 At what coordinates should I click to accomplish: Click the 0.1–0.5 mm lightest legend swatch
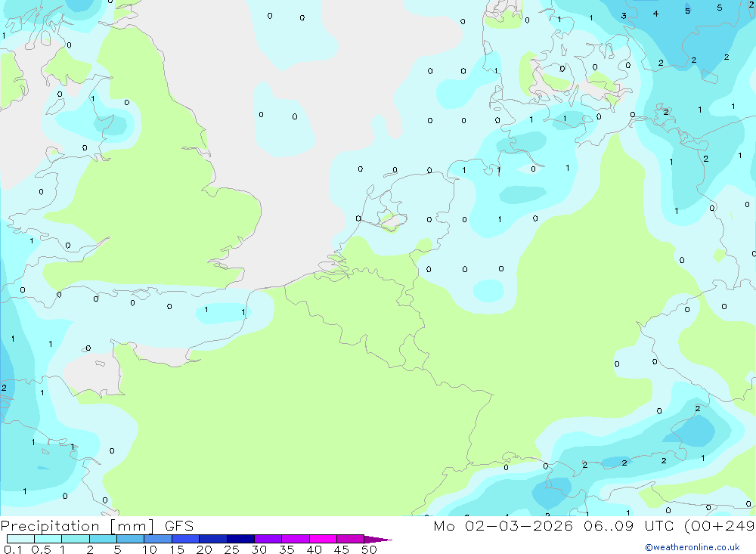click(20, 539)
